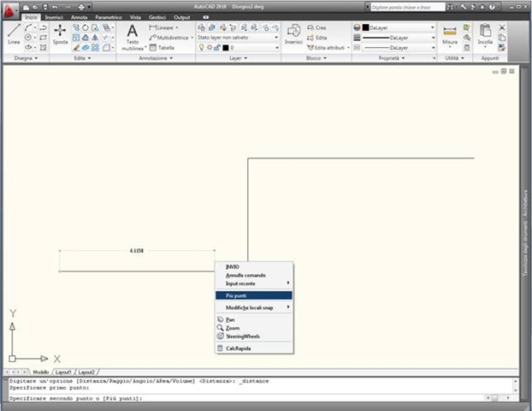
Task: Toggle the layer lightbulb on/off icon
Action: coord(201,48)
